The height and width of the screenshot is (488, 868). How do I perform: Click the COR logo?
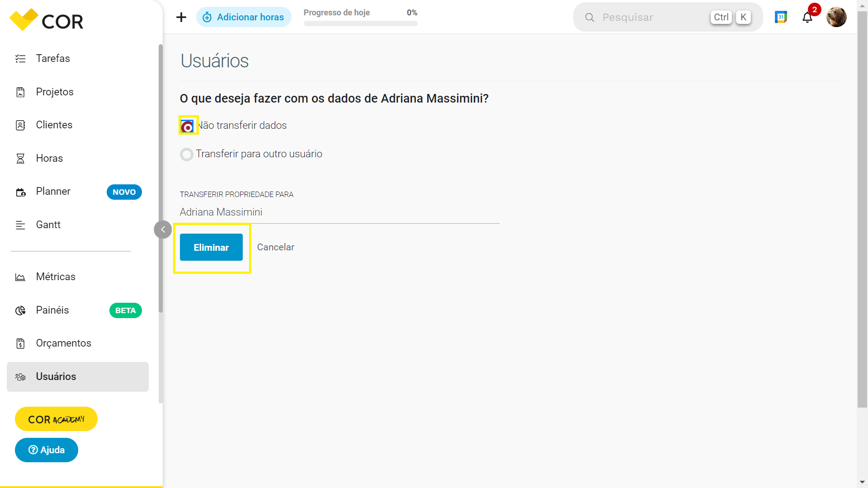47,20
